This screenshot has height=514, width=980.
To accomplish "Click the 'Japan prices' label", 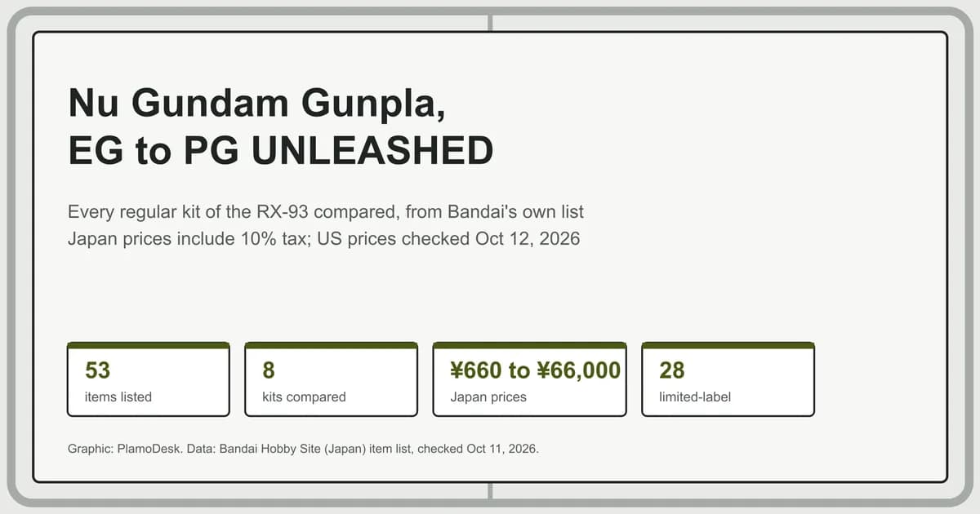I will tap(488, 397).
